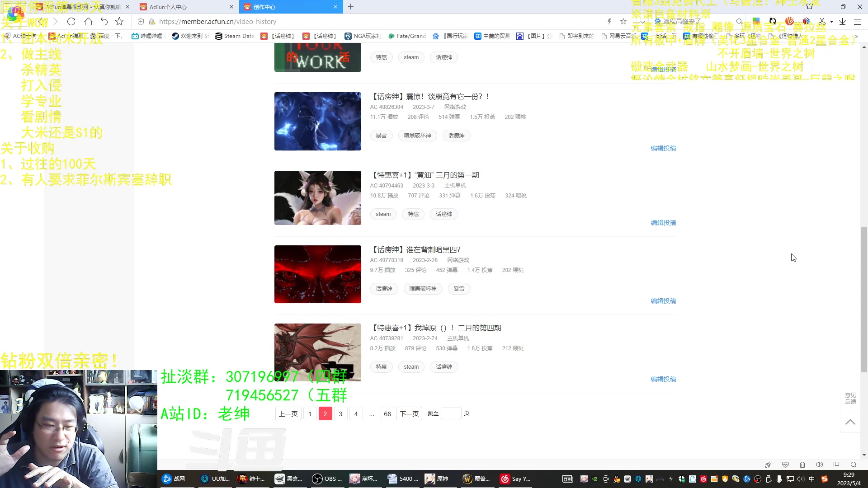Image resolution: width=868 pixels, height=488 pixels.
Task: Open the 网易云音乐 bookmark
Action: [x=618, y=36]
